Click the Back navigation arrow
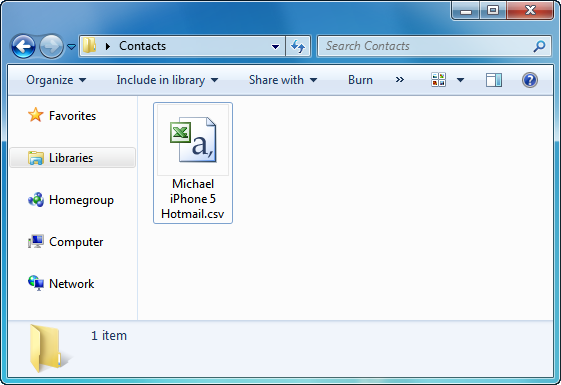 coord(23,46)
